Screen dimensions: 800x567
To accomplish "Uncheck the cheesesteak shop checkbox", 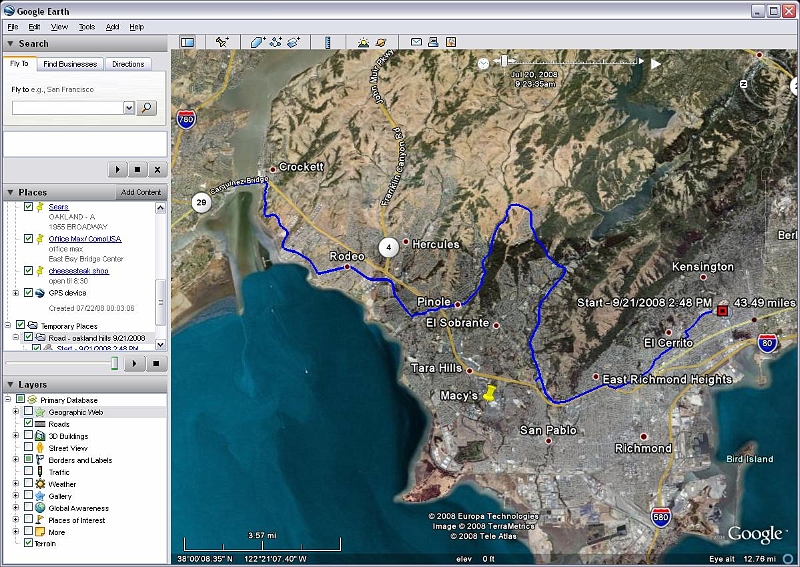I will [x=29, y=270].
